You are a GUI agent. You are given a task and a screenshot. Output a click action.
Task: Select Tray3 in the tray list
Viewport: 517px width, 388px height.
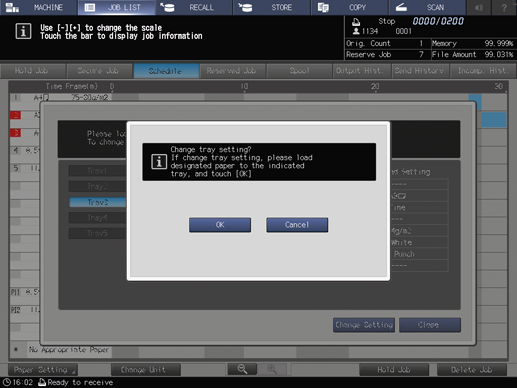pyautogui.click(x=97, y=202)
